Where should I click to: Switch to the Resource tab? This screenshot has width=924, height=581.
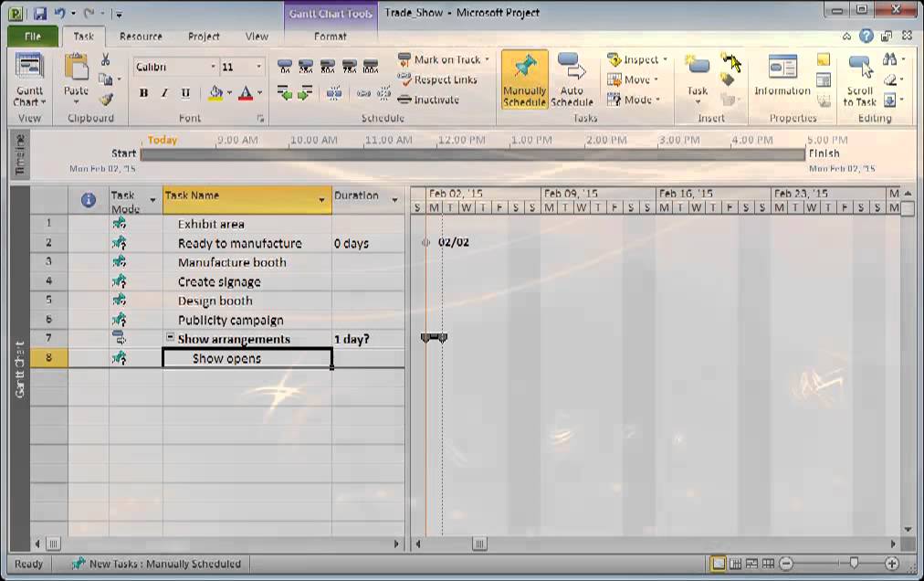pyautogui.click(x=141, y=37)
